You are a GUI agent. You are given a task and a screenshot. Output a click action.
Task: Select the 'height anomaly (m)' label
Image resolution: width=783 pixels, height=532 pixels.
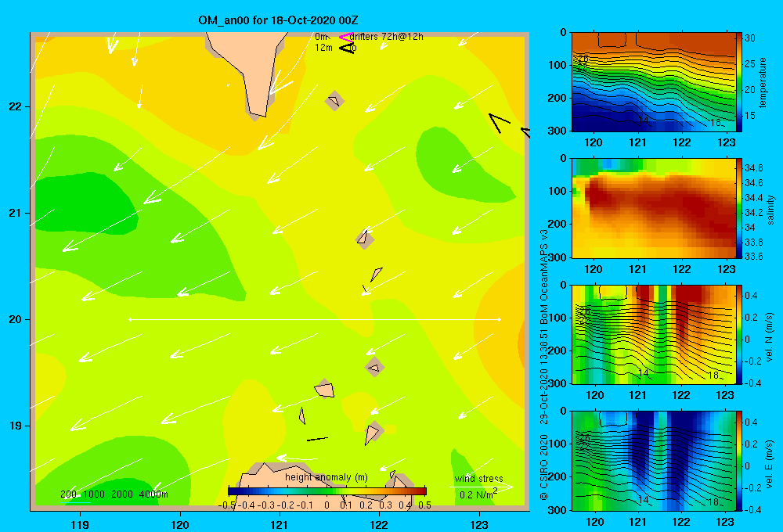pyautogui.click(x=326, y=477)
